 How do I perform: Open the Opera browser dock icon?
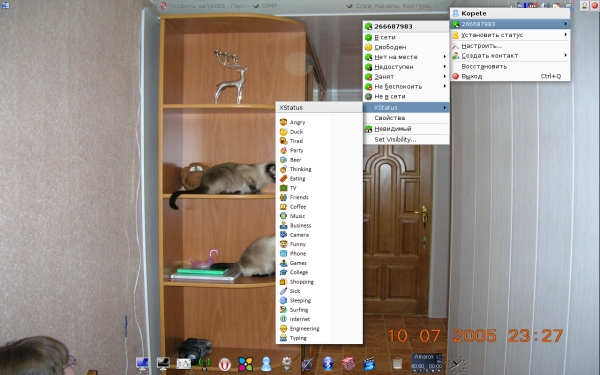(x=225, y=364)
